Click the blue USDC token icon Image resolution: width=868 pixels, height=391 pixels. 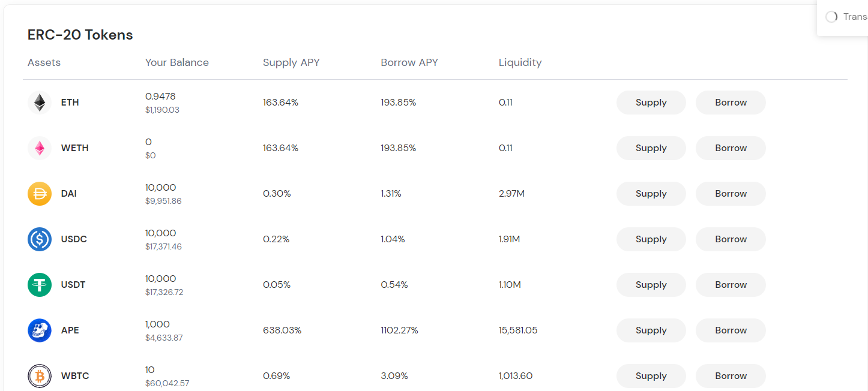[x=40, y=239]
